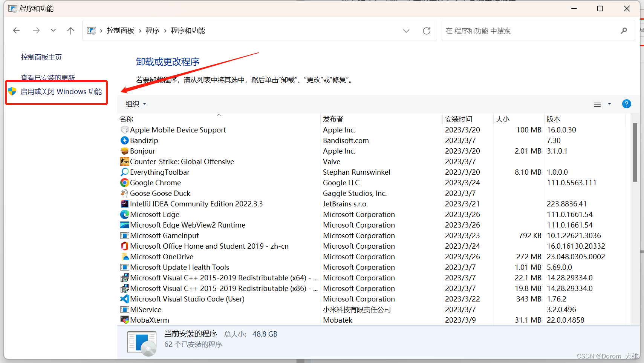Click the search magnifier icon
The width and height of the screenshot is (644, 363).
coord(624,31)
